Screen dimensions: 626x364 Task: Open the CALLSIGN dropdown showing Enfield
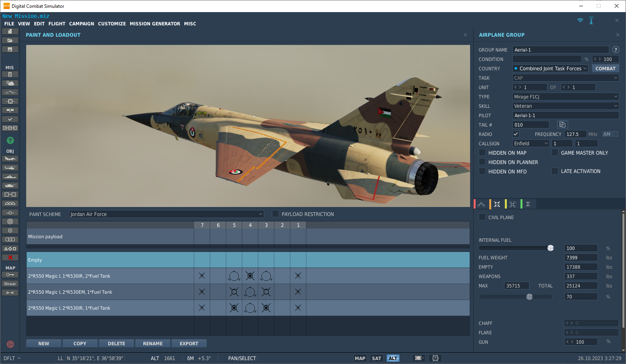pos(531,143)
